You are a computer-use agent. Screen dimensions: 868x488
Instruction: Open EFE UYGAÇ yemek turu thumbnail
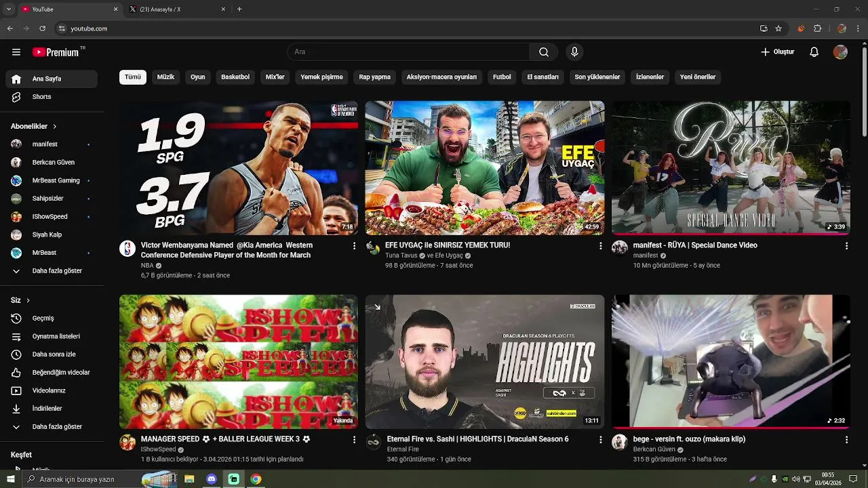click(485, 168)
